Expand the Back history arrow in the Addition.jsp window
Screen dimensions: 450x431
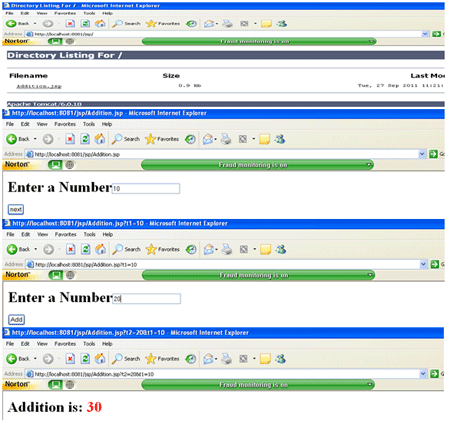pyautogui.click(x=35, y=139)
